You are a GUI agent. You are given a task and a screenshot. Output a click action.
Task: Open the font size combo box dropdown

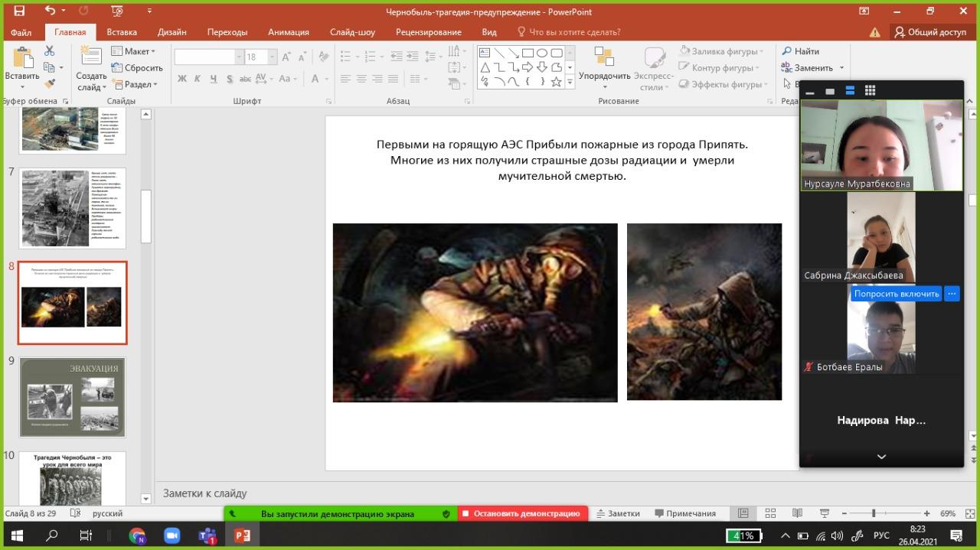pos(272,57)
